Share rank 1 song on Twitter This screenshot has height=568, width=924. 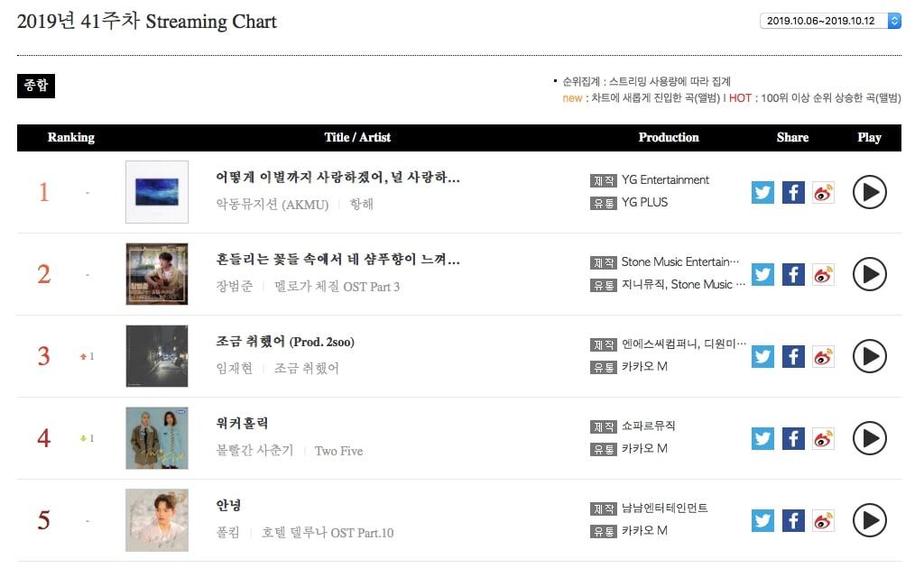point(763,192)
